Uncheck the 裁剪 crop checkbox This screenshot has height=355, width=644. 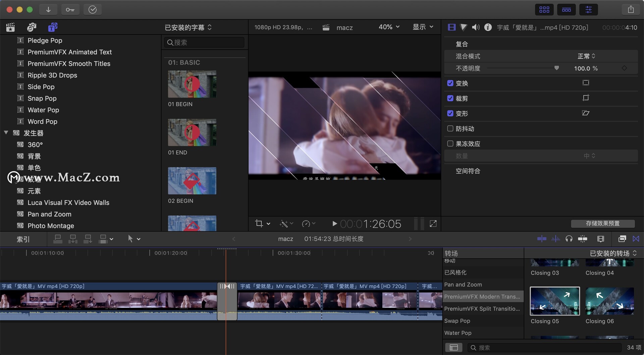pos(450,98)
